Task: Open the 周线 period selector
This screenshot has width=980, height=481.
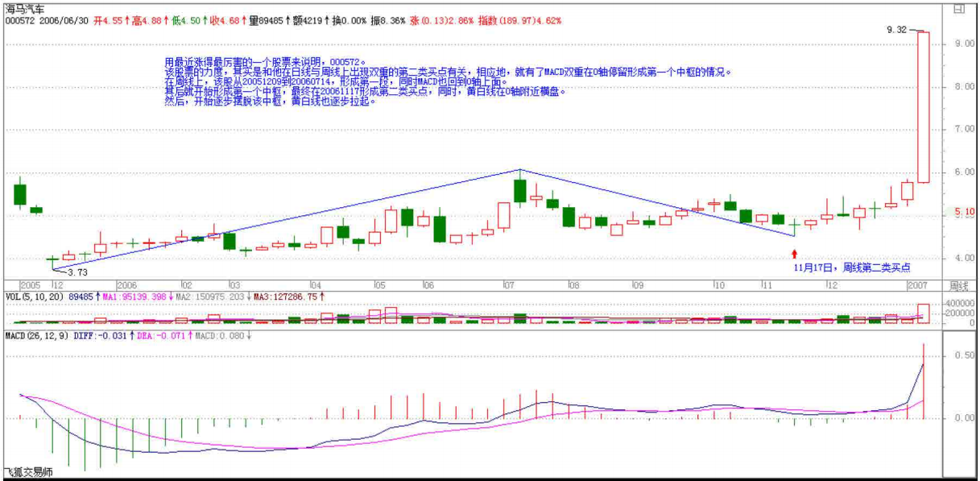Action: pos(959,285)
